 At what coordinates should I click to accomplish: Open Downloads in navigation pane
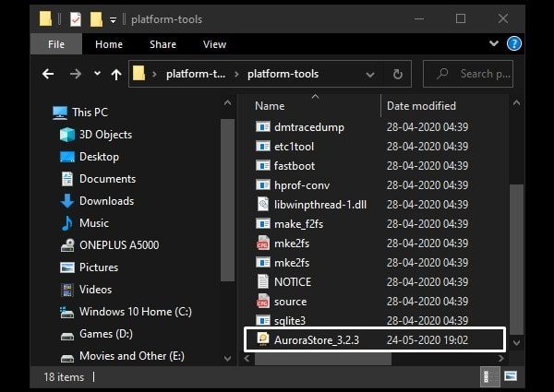(97, 201)
